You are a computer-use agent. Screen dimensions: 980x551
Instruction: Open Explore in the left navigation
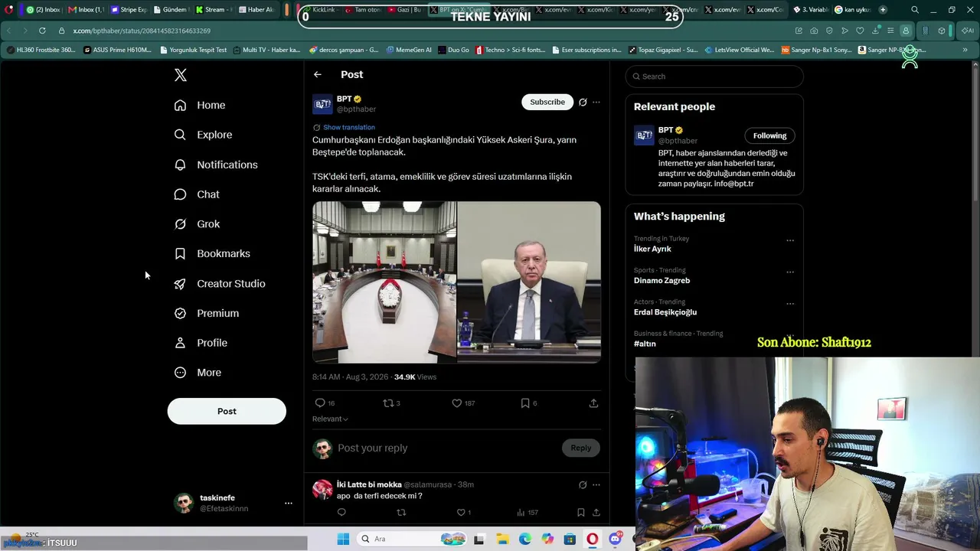[x=203, y=135]
